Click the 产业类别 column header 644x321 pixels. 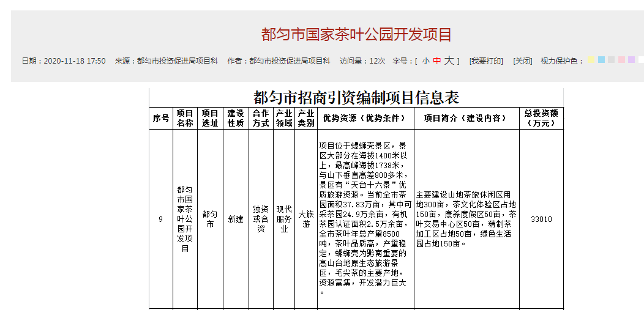coord(306,118)
